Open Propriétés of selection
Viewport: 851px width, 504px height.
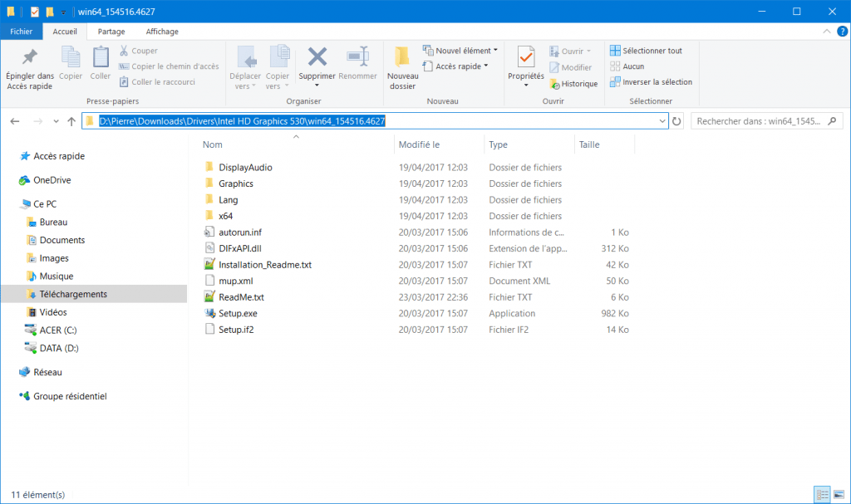click(x=526, y=66)
